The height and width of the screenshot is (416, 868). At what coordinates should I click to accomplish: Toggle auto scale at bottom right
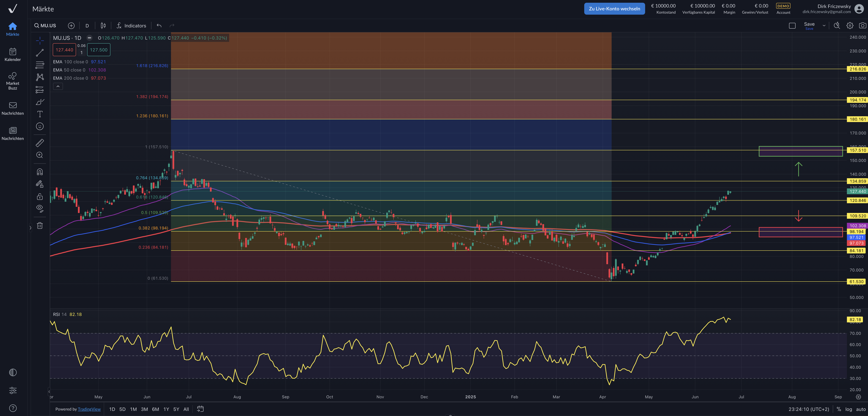click(x=861, y=409)
